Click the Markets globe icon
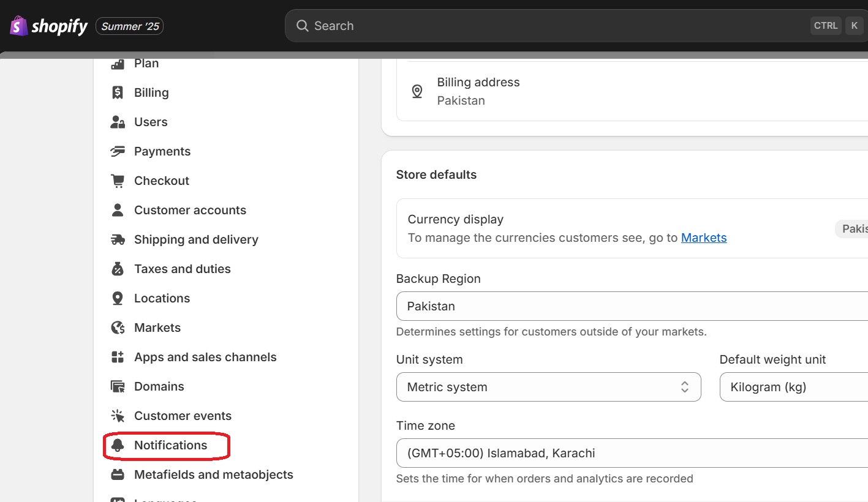The width and height of the screenshot is (868, 502). click(x=118, y=328)
